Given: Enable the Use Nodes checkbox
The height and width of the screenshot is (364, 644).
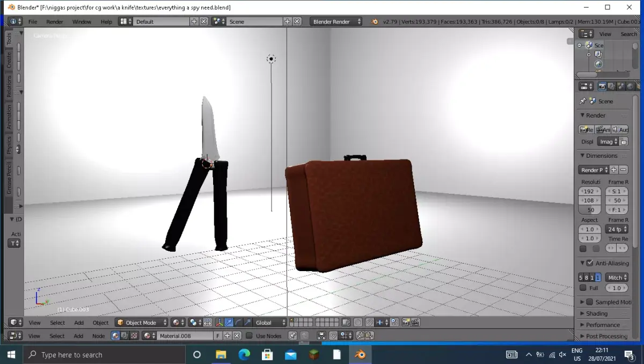Looking at the screenshot, I should pyautogui.click(x=249, y=335).
